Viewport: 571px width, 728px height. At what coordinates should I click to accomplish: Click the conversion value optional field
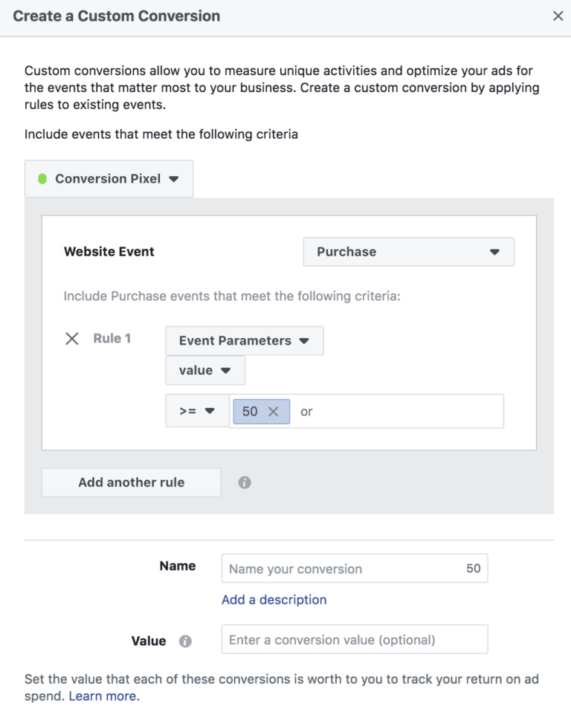(355, 640)
